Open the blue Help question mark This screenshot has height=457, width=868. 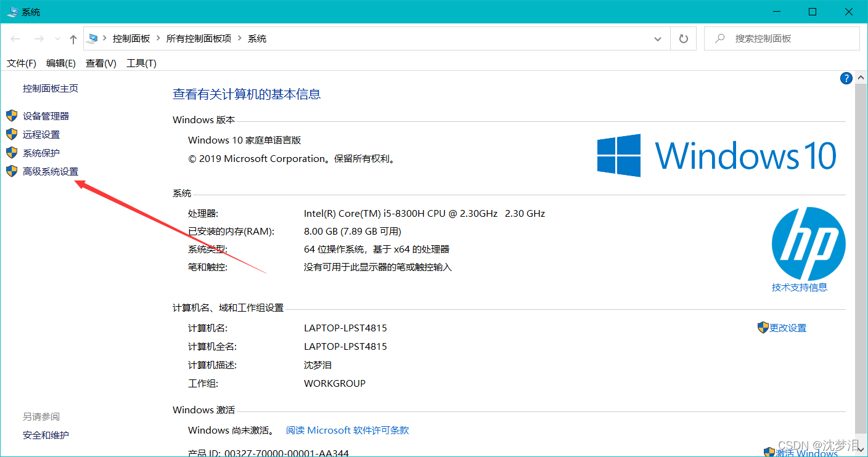[x=846, y=78]
